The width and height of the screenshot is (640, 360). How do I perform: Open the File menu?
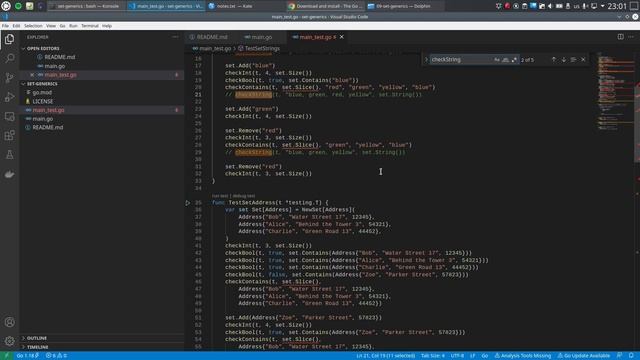click(5, 26)
